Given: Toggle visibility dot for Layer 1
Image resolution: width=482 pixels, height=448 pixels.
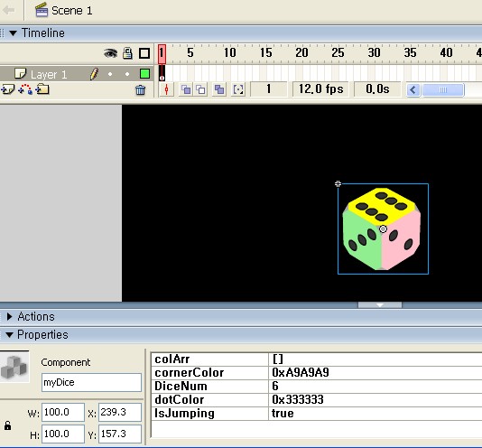Looking at the screenshot, I should pyautogui.click(x=110, y=74).
